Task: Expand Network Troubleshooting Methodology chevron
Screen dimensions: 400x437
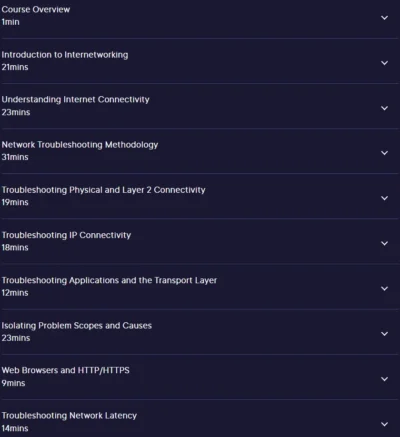Action: 384,153
